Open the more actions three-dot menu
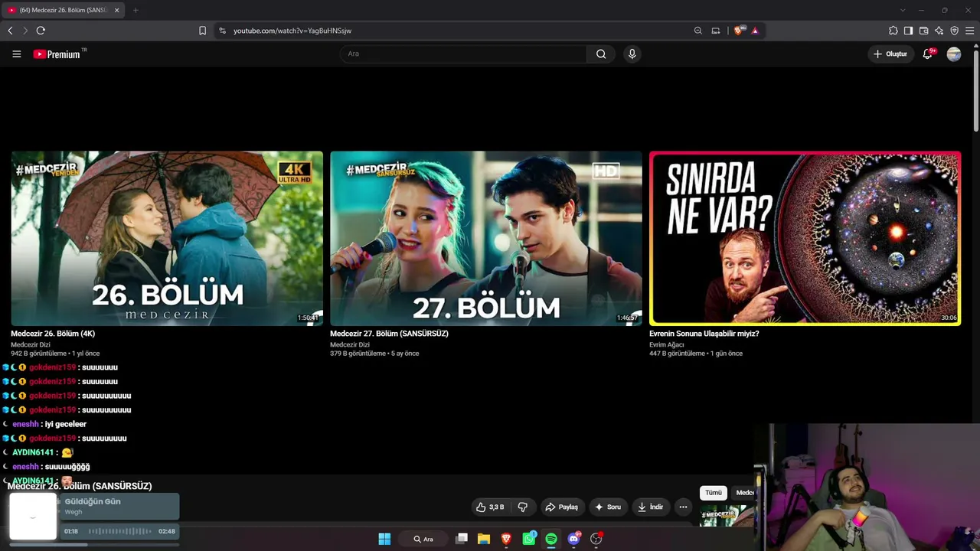980x551 pixels. point(683,507)
